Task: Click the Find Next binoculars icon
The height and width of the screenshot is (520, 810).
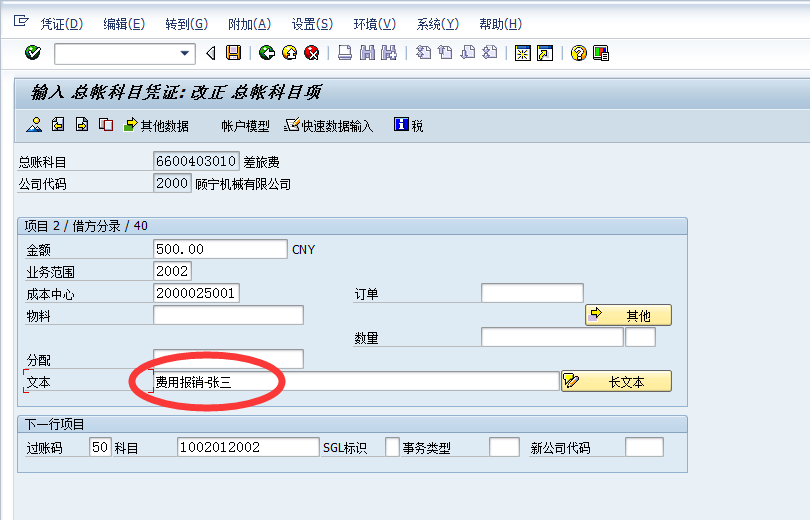Action: pos(389,53)
